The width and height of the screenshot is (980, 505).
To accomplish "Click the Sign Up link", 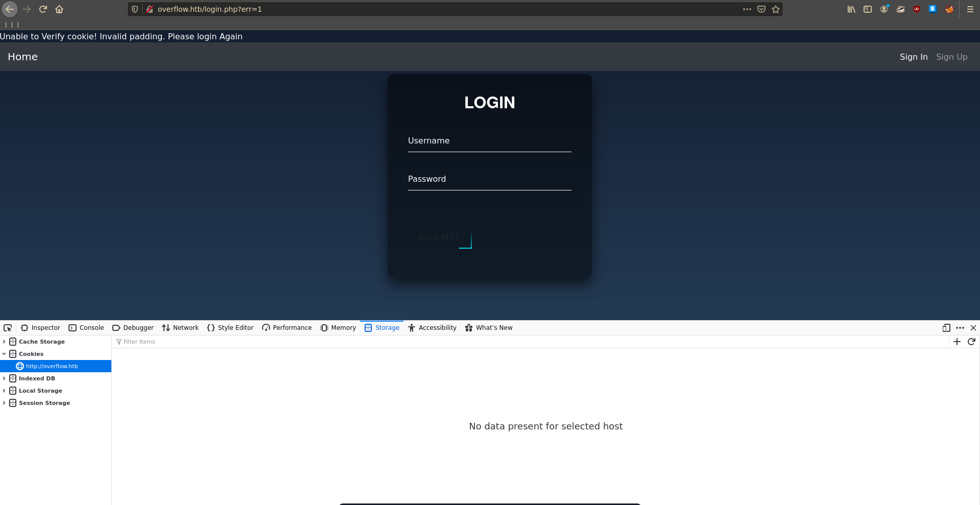I will coord(951,57).
